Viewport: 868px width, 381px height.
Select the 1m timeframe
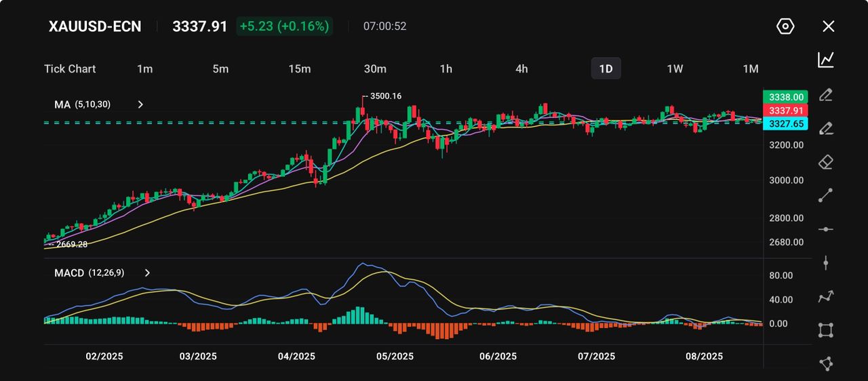(144, 68)
